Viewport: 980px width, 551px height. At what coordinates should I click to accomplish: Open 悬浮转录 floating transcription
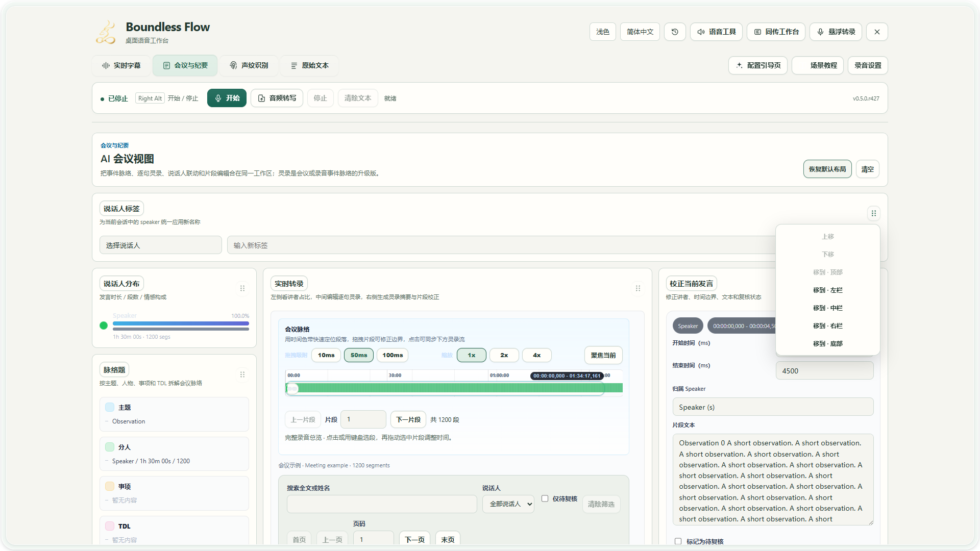pos(836,32)
